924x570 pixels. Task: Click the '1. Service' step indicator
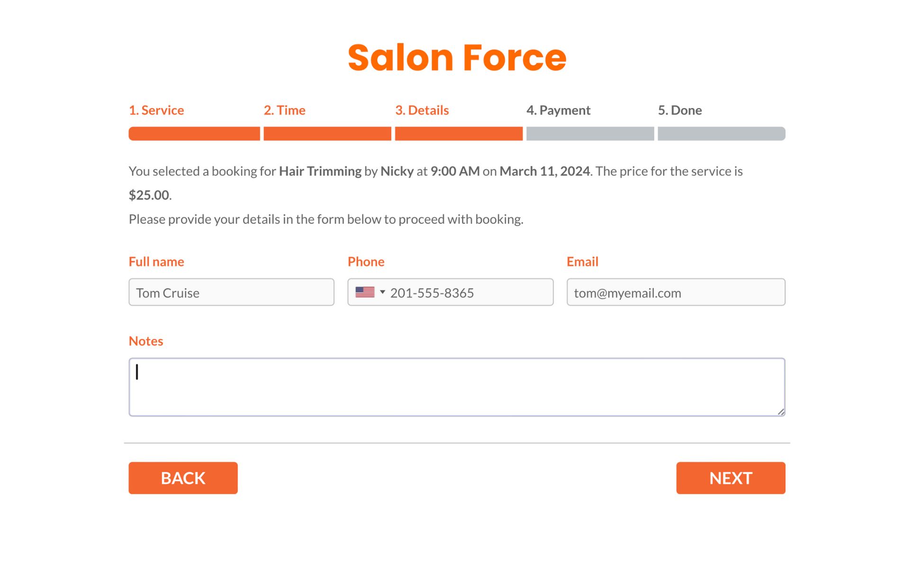coord(156,109)
